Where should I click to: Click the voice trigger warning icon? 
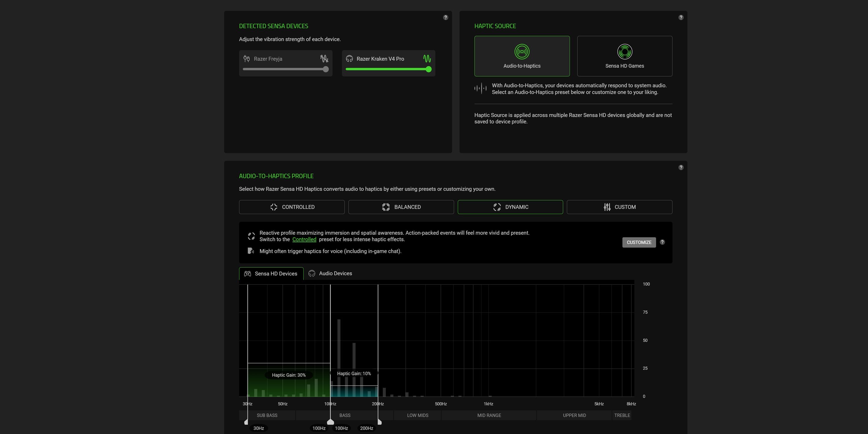point(251,251)
